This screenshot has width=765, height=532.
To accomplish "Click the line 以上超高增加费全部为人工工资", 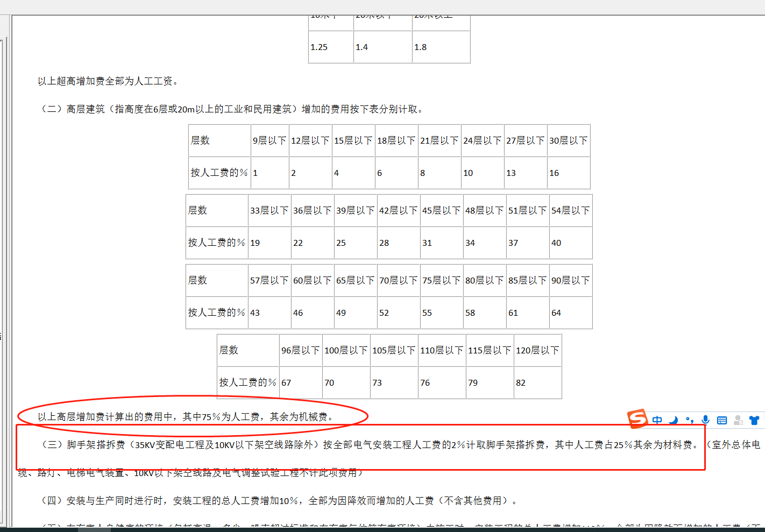I will (x=108, y=81).
